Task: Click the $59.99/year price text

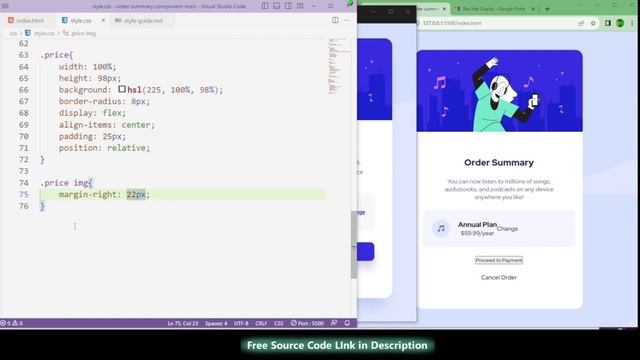Action: click(x=477, y=233)
